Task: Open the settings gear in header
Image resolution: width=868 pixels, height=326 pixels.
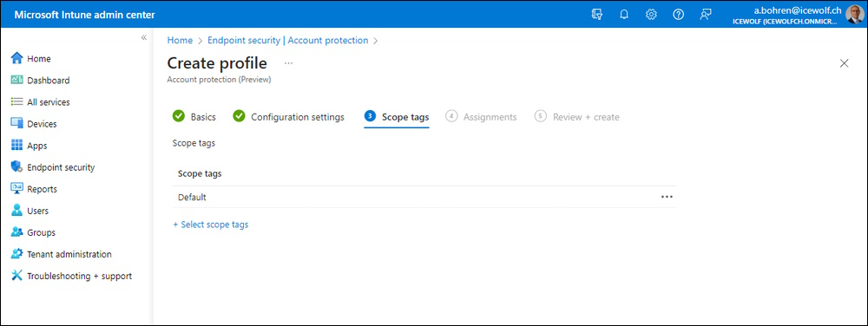Action: (651, 15)
